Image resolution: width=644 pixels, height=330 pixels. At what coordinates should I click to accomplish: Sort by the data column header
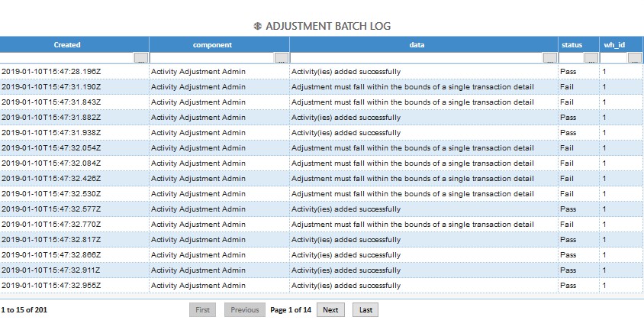pyautogui.click(x=417, y=45)
